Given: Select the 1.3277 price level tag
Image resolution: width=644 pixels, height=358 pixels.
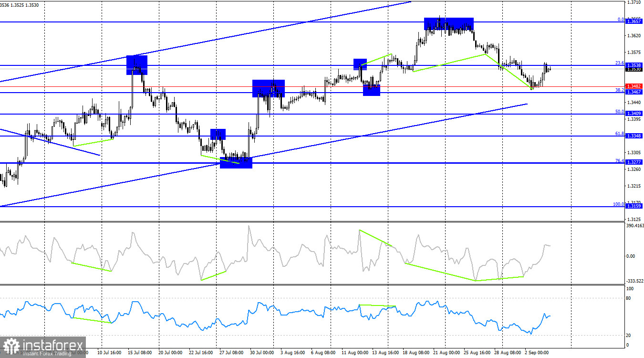Looking at the screenshot, I should click(634, 162).
